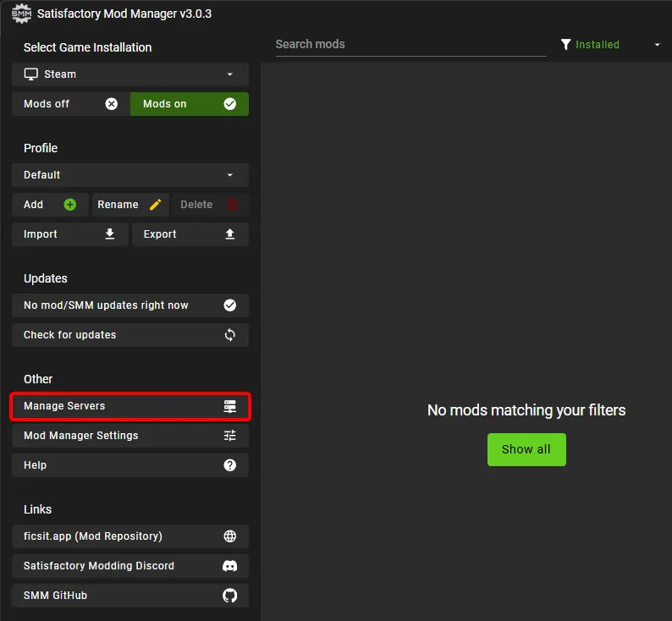
Task: Add a new profile
Action: coord(50,204)
